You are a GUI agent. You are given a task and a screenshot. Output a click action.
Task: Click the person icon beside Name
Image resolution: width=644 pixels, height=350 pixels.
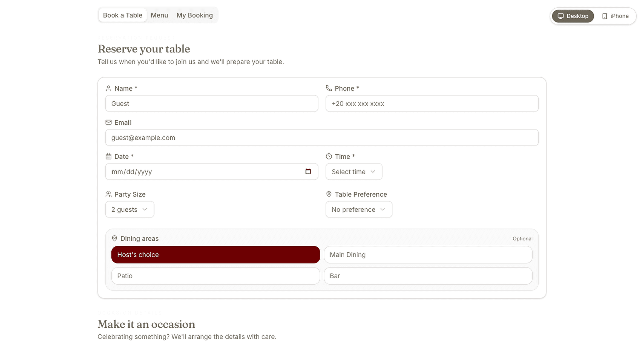[x=108, y=88]
